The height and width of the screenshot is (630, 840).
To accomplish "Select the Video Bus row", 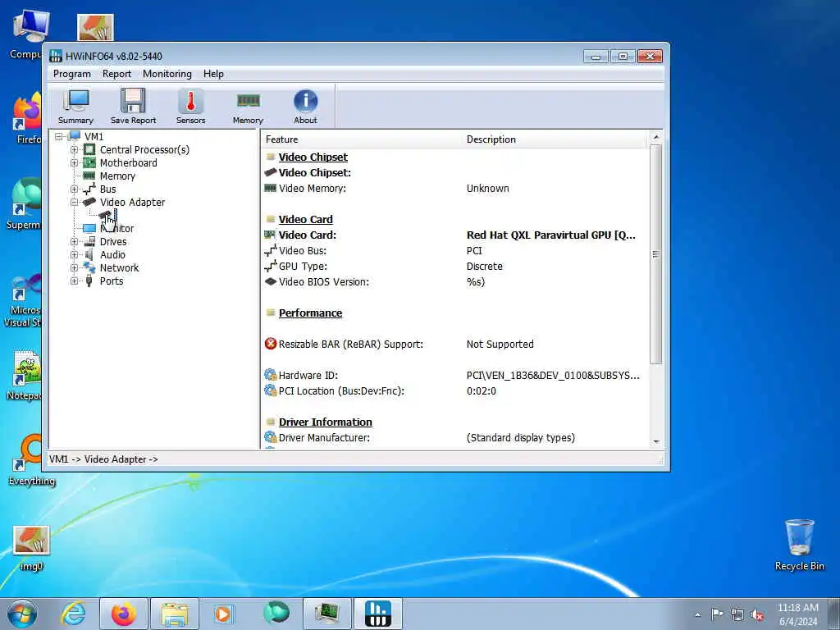I will click(x=455, y=251).
